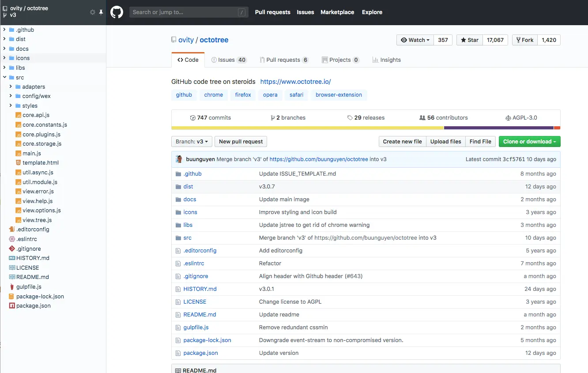This screenshot has width=588, height=373.
Task: Open Octotree settings gear icon
Action: pos(93,12)
